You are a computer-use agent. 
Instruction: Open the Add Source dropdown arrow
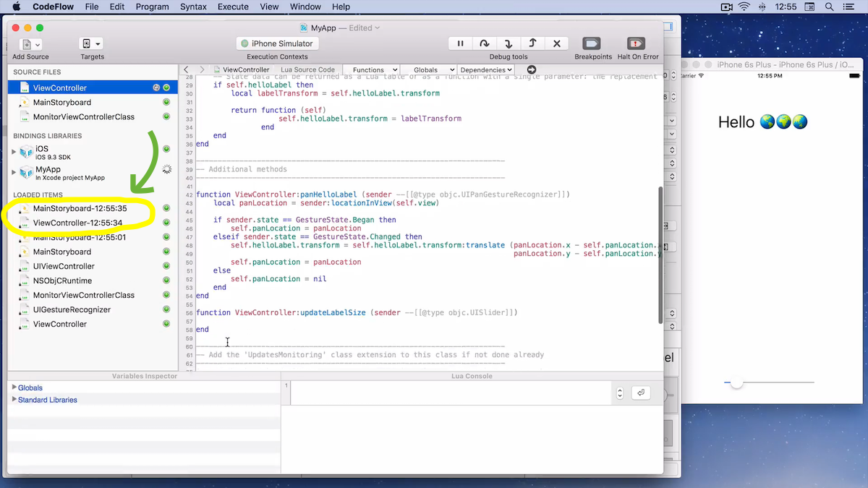tap(38, 44)
